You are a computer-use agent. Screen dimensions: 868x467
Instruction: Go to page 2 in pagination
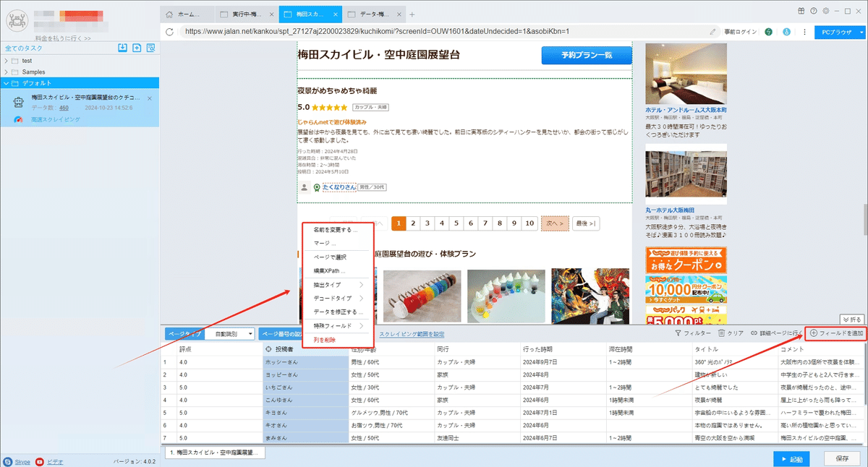(413, 223)
